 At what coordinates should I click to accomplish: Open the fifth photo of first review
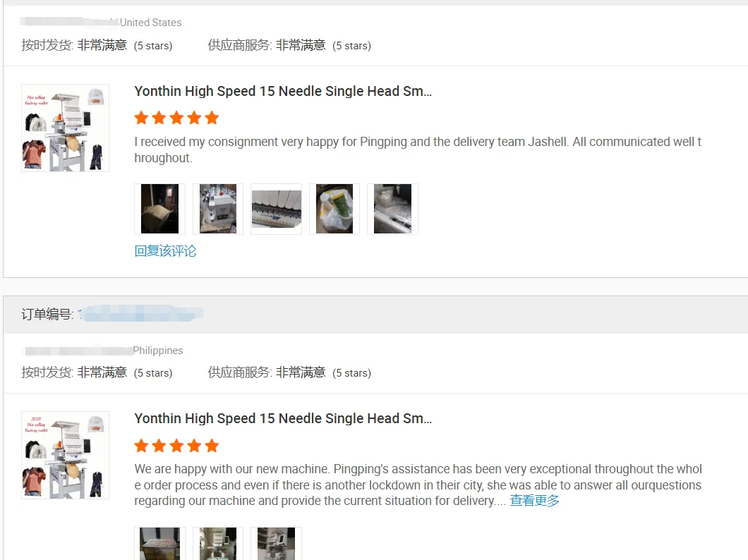pyautogui.click(x=392, y=209)
